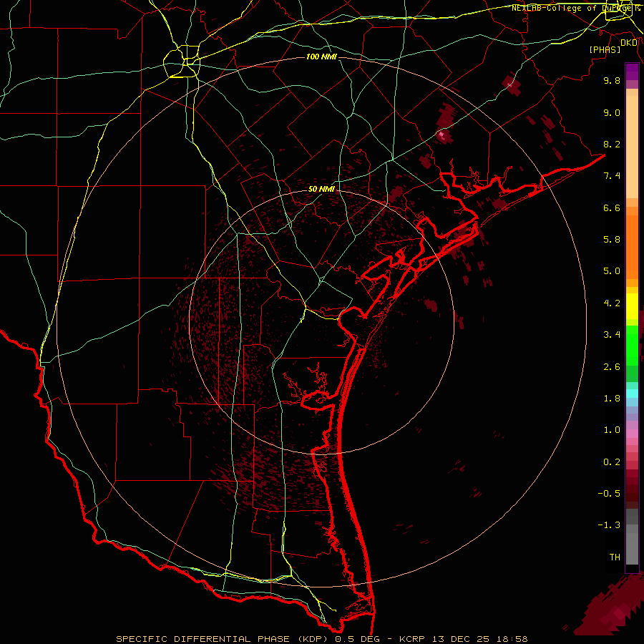Select the -1.3 value on color scale
644x644 pixels.
609,525
